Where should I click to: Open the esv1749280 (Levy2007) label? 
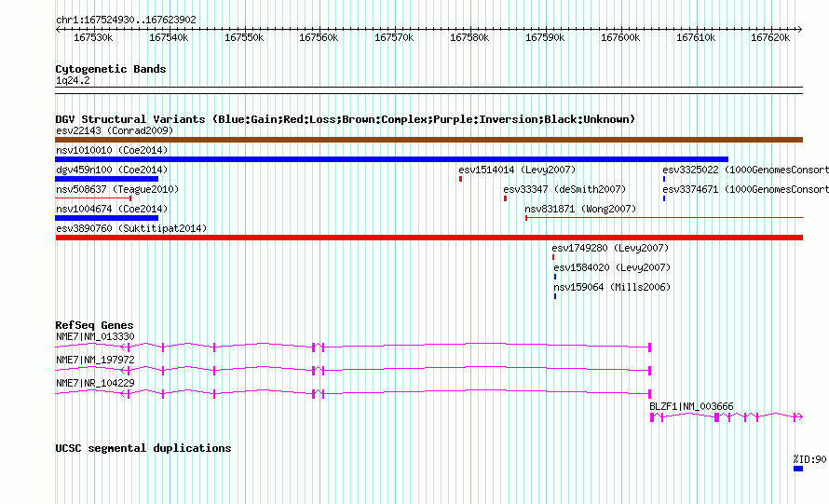point(611,248)
